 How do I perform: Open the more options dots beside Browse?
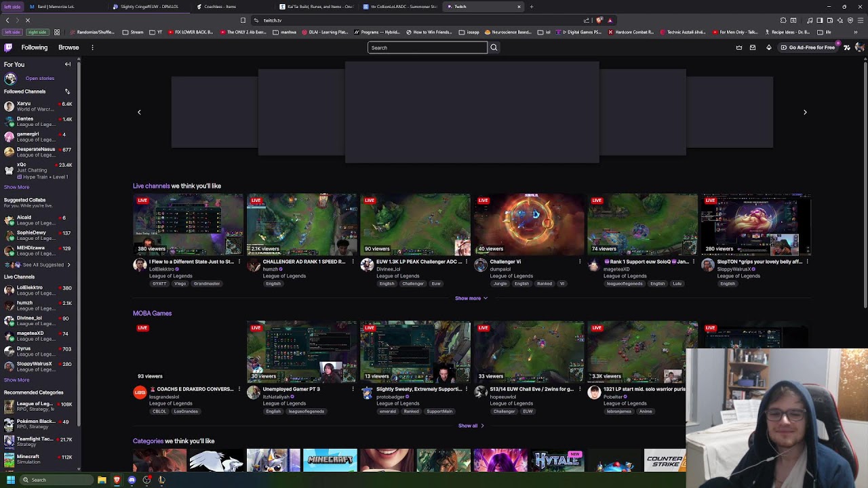92,47
